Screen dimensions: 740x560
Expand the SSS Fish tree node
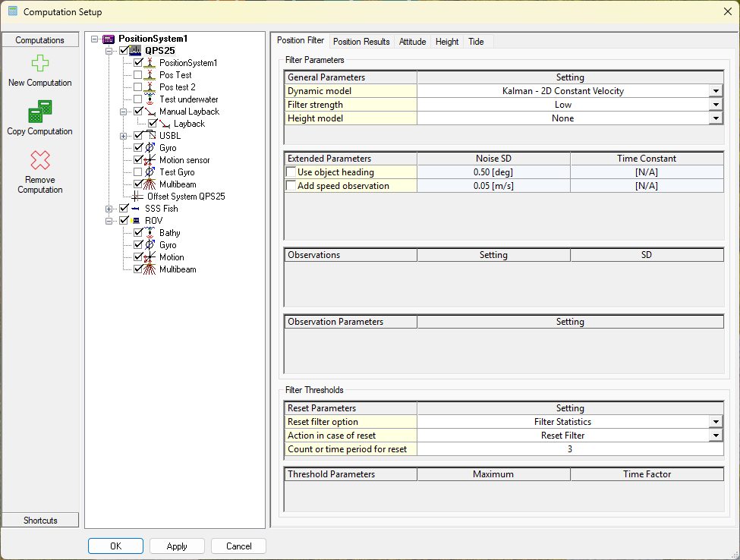coord(109,209)
